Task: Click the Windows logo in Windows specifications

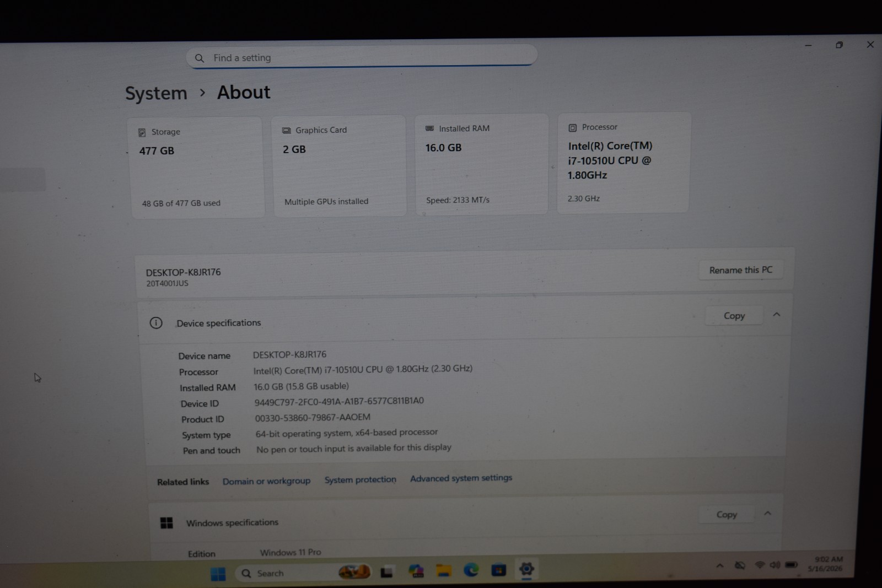Action: click(166, 522)
